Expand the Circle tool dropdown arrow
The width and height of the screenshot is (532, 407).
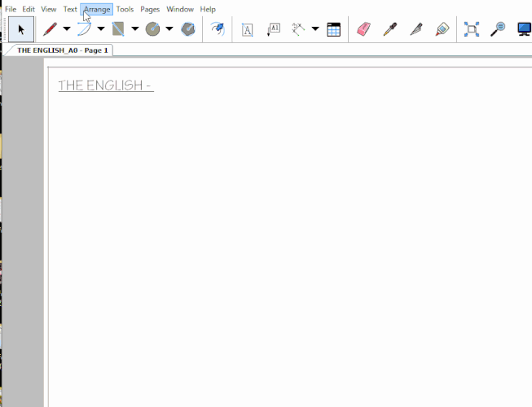[x=169, y=28]
